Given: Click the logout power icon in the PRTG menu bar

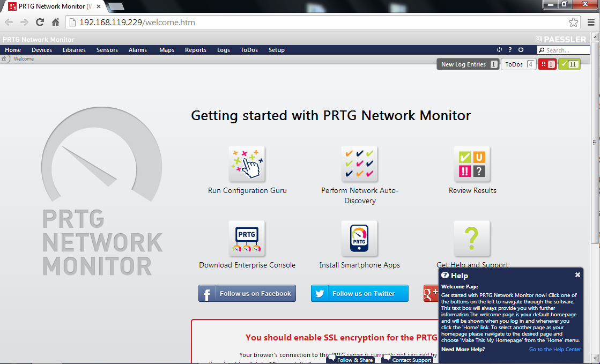Looking at the screenshot, I should click(x=521, y=50).
